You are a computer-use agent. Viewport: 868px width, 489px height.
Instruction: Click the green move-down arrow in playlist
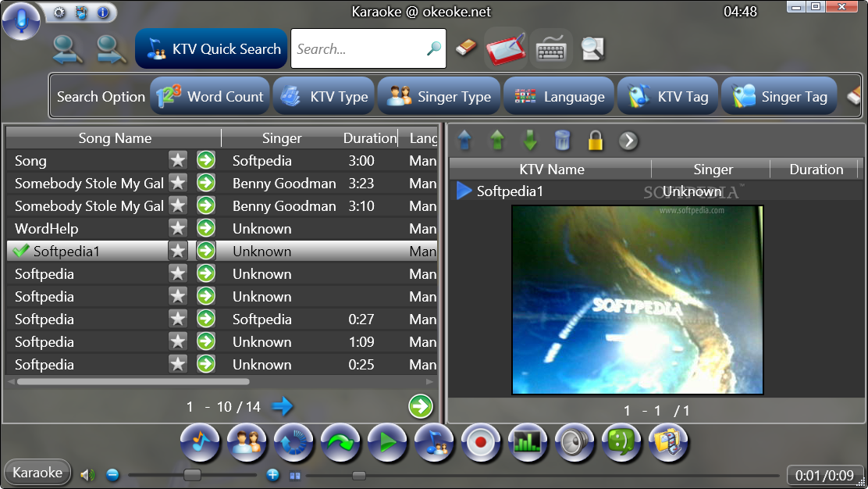click(530, 140)
